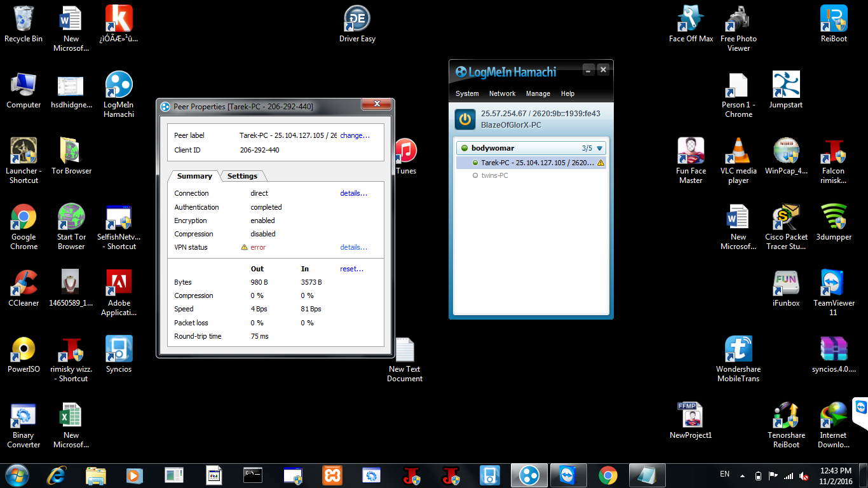Switch to the Settings tab in Peer Properties
868x488 pixels.
(242, 176)
